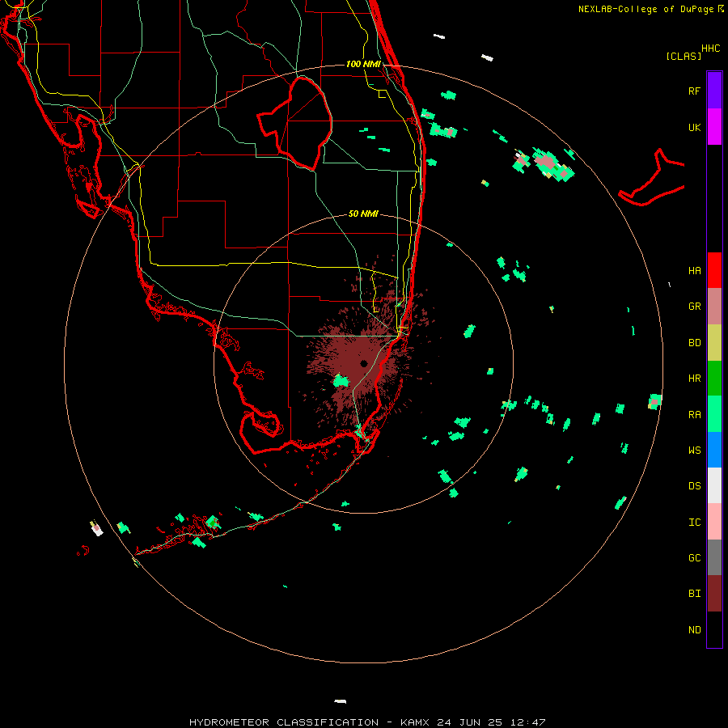Click the [CLAS] unit label
Viewport: 728px width, 728px height.
[683, 56]
